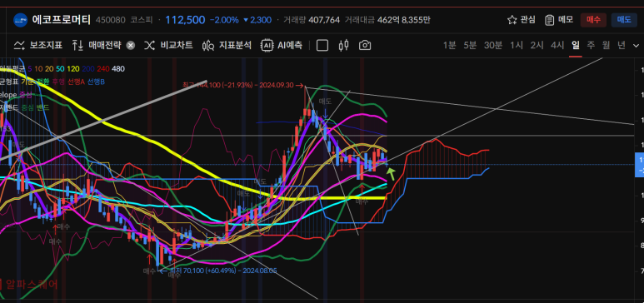Switch to 년 yearly timeframe

point(622,45)
